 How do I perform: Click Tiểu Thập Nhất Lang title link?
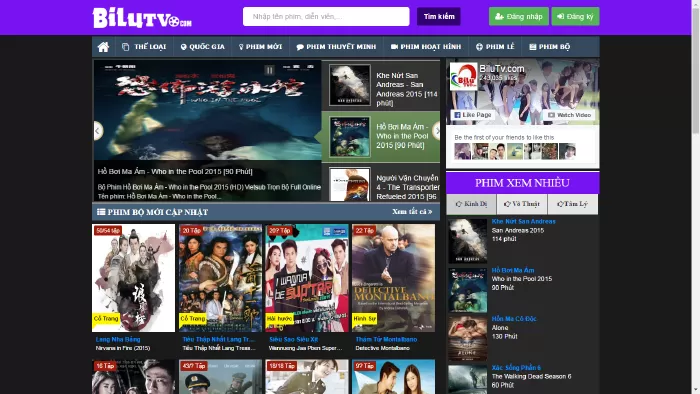coord(218,340)
